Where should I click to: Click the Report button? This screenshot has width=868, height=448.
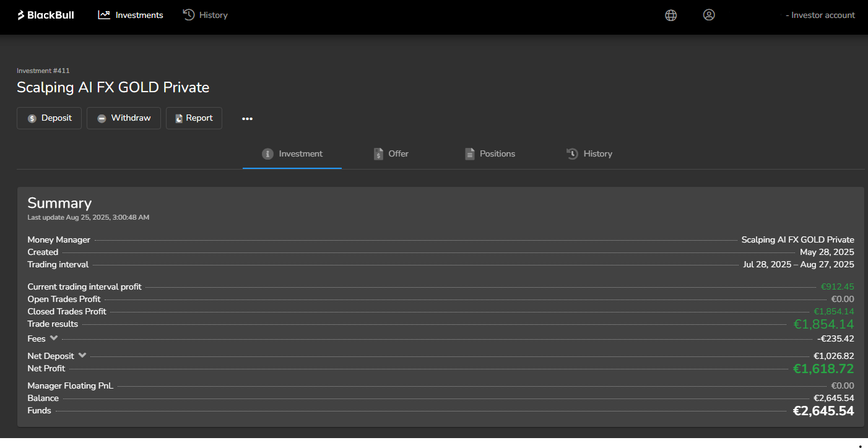194,118
